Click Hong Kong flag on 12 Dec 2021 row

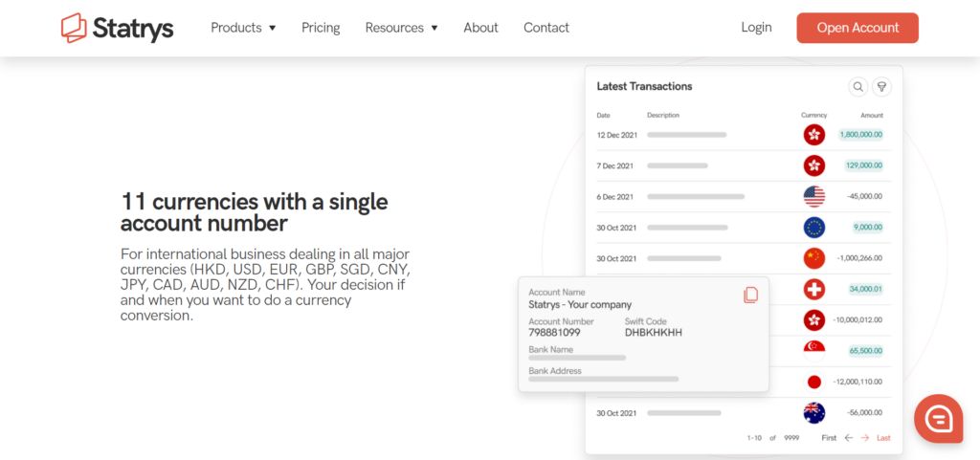click(x=813, y=134)
